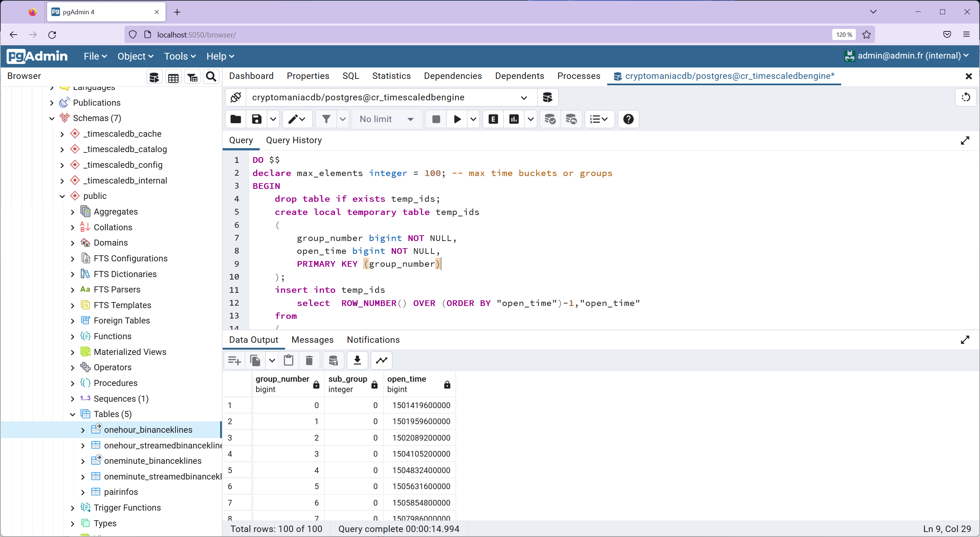
Task: Click the Rollback transaction icon
Action: pyautogui.click(x=571, y=119)
